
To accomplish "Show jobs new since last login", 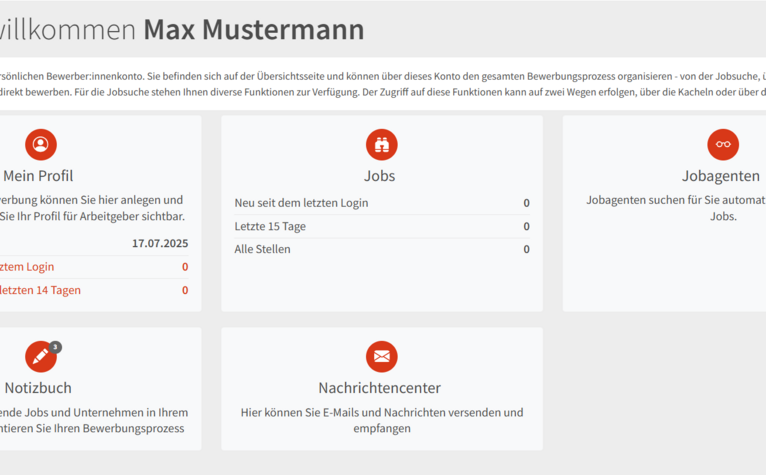I will tap(302, 203).
